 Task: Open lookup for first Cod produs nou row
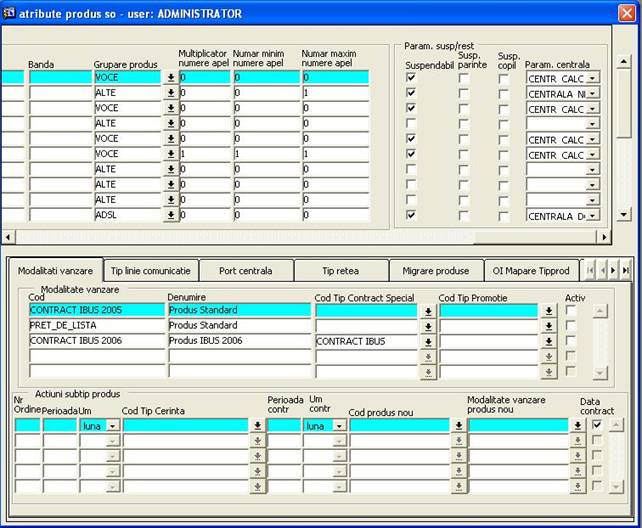click(458, 426)
